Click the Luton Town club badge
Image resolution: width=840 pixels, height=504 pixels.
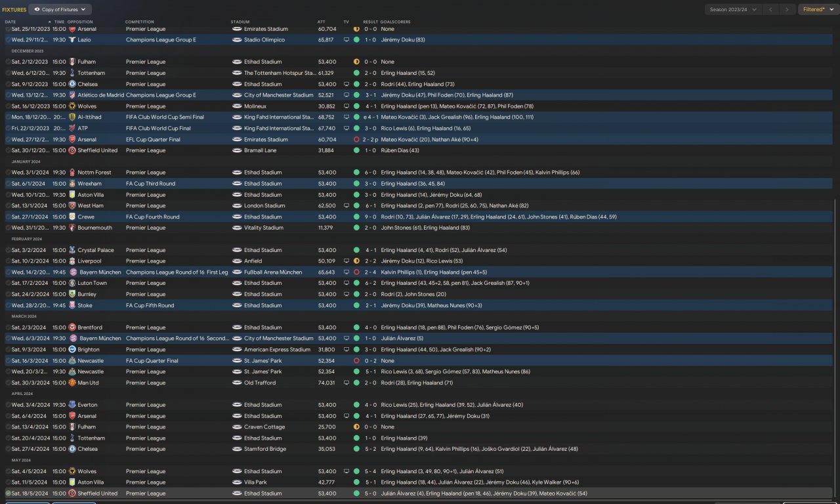tap(72, 283)
